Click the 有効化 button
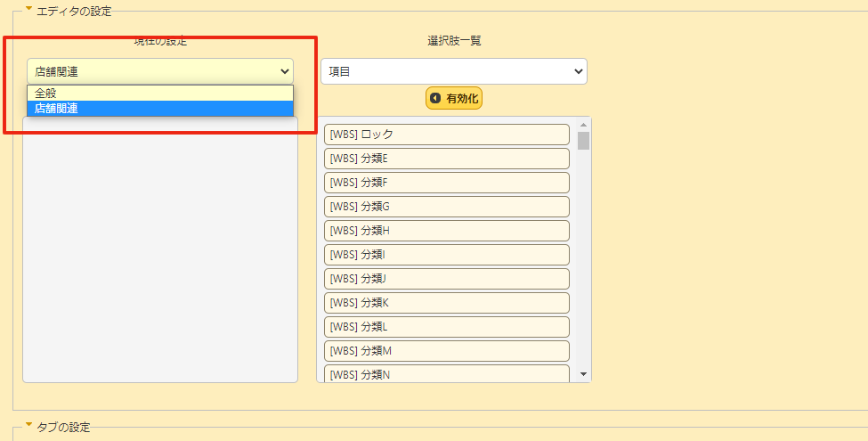 (454, 99)
